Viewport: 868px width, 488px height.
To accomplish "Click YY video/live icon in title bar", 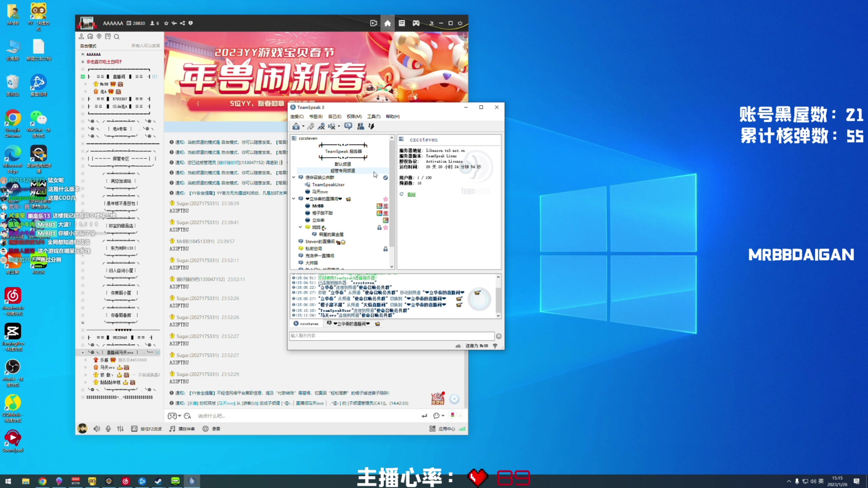I will [374, 23].
